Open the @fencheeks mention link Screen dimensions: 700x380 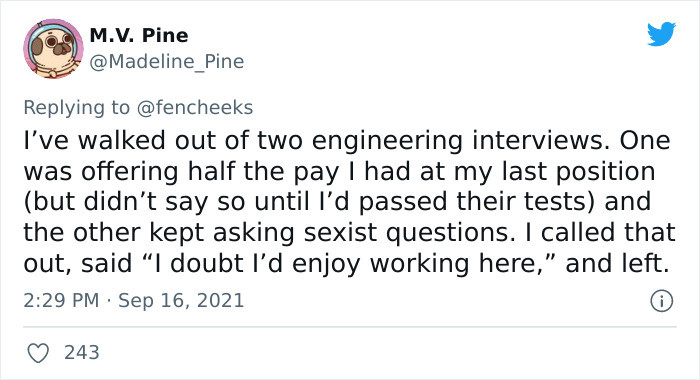click(195, 108)
